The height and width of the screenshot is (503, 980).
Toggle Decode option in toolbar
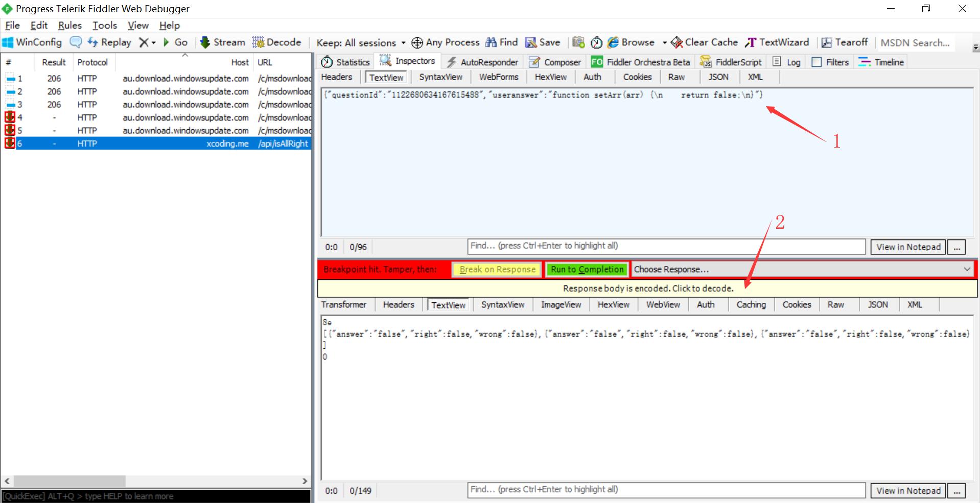tap(276, 42)
